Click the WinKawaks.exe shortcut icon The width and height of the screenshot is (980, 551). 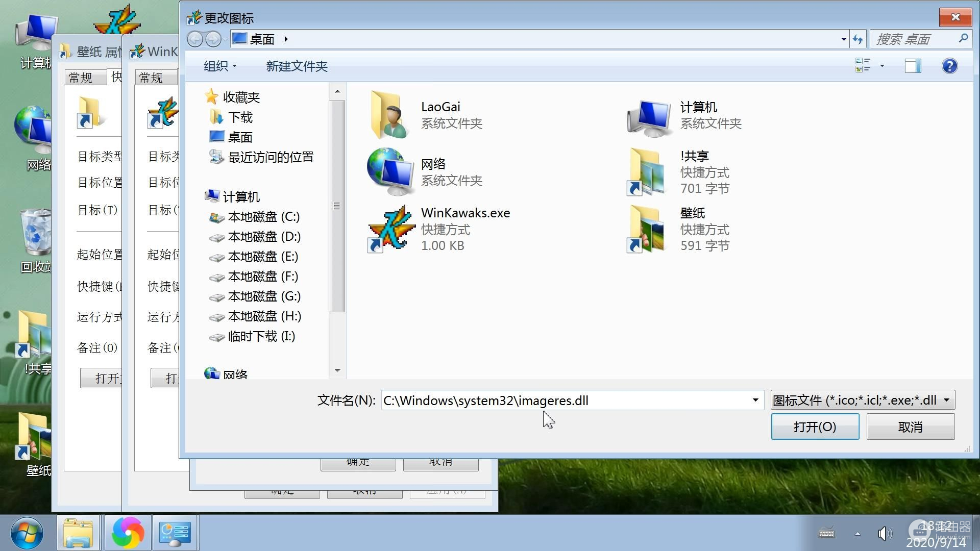tap(390, 229)
